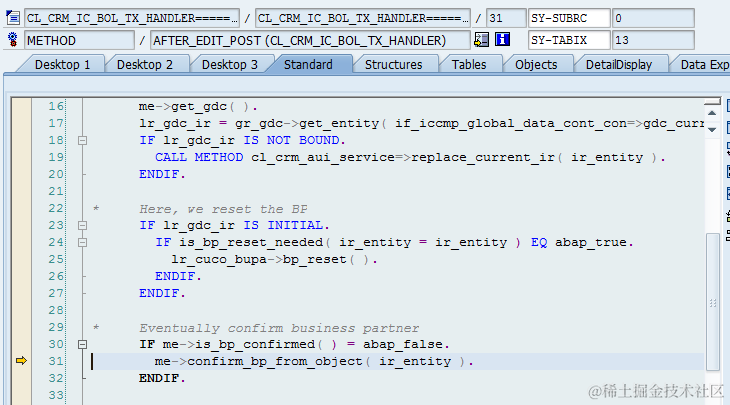Collapse the IF block at line 23

[82, 225]
